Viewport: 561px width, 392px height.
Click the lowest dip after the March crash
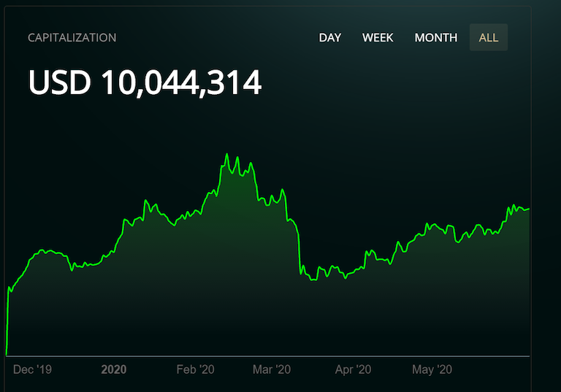(313, 280)
